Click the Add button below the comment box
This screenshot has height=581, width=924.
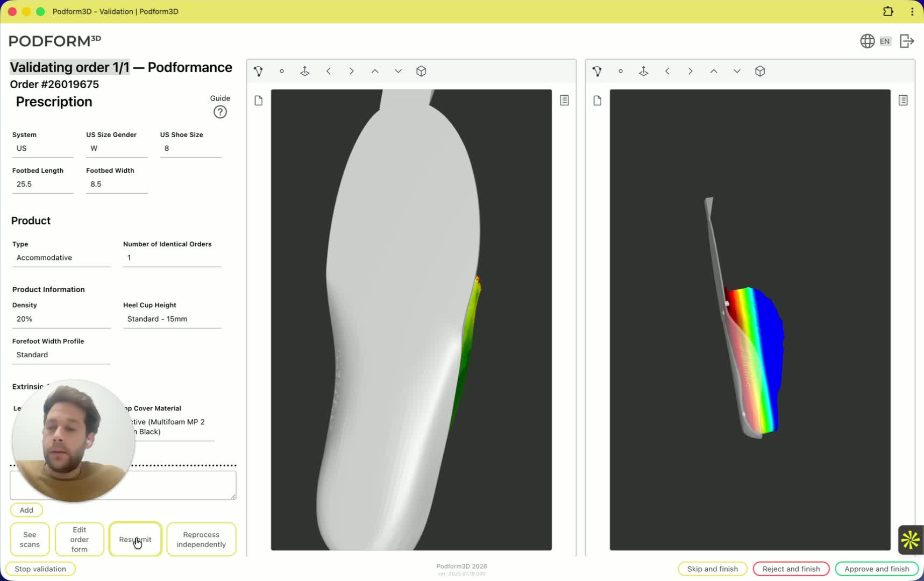point(26,510)
